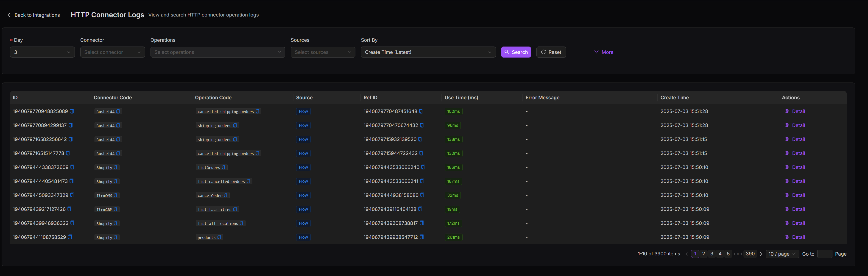Image resolution: width=868 pixels, height=276 pixels.
Task: Go to page 390 in pagination
Action: click(750, 254)
